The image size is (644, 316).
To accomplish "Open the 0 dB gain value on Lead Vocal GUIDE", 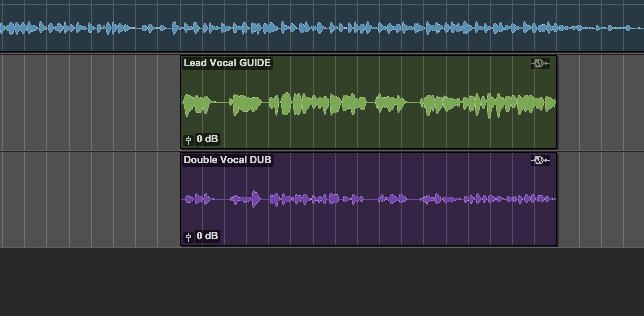I will [x=208, y=140].
